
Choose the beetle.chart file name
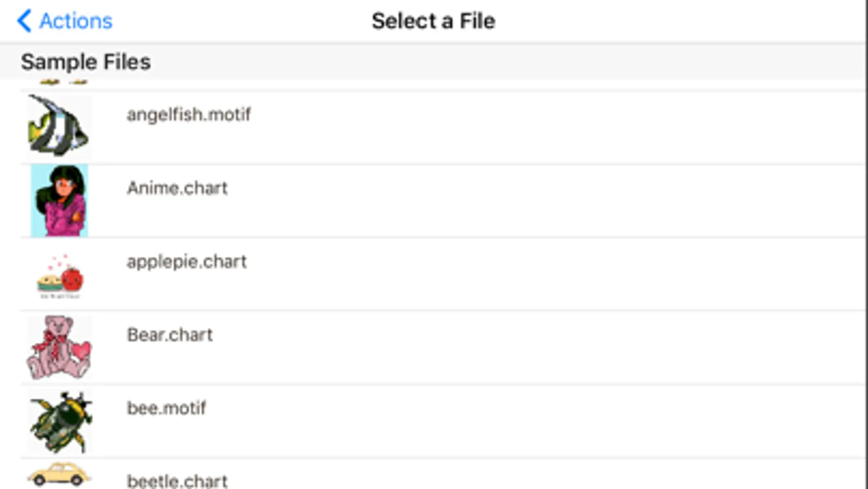(x=177, y=481)
